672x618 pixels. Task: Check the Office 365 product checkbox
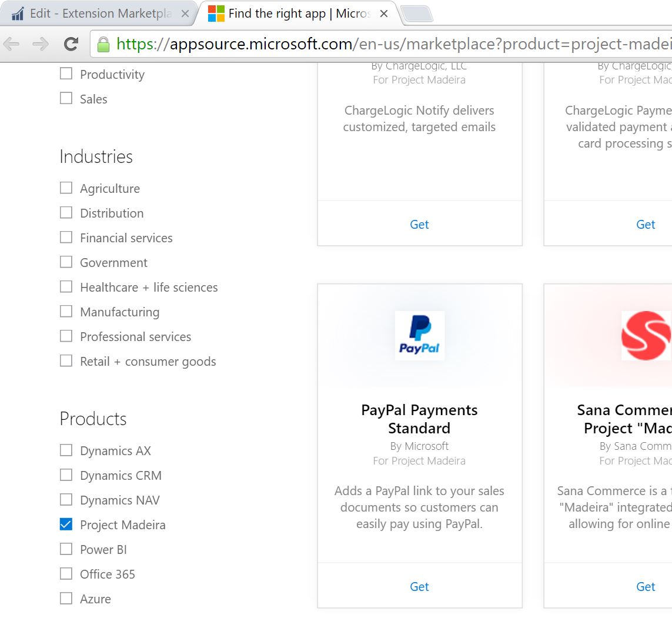click(66, 573)
